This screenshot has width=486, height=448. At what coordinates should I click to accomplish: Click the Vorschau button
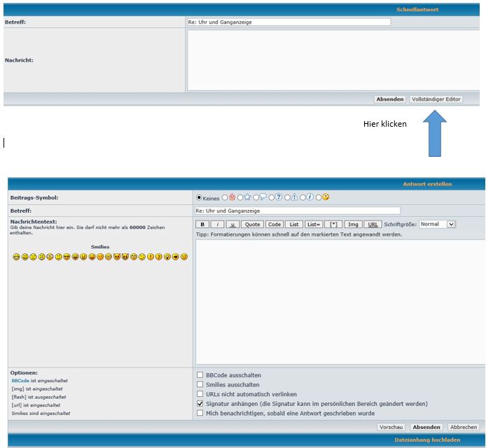391,427
